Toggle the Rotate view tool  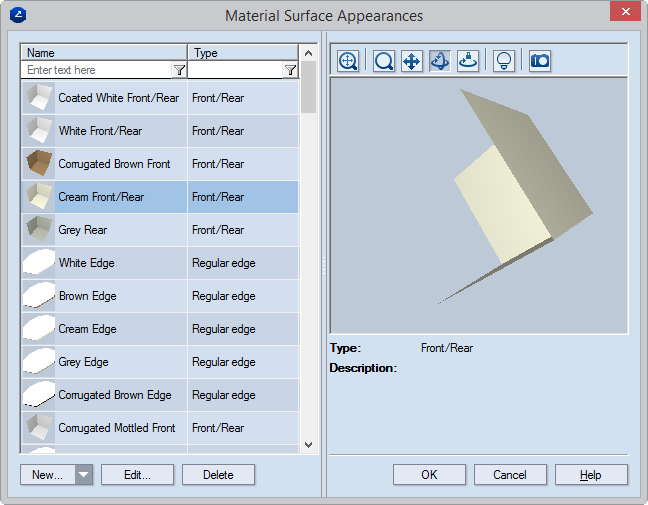pos(440,61)
